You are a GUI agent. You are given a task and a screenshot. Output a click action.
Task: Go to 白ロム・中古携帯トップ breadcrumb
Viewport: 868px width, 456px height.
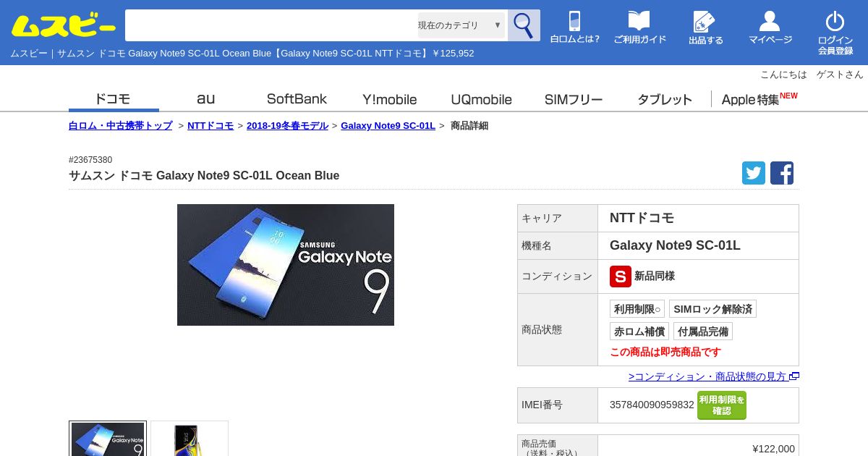121,125
